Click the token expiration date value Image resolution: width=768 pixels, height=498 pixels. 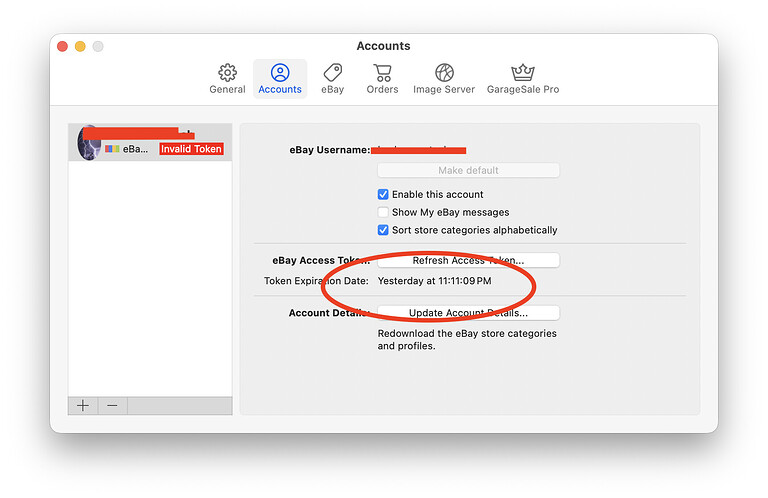434,281
